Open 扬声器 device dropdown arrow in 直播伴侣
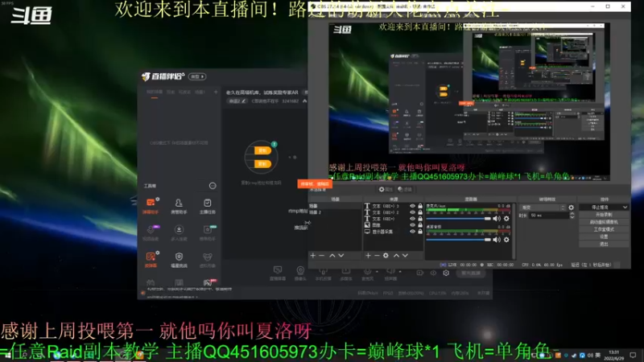The height and width of the screenshot is (362, 644). 399,272
